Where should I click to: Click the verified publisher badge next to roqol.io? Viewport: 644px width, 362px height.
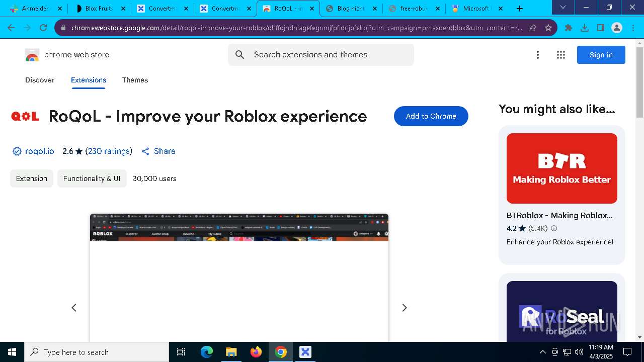pos(17,151)
